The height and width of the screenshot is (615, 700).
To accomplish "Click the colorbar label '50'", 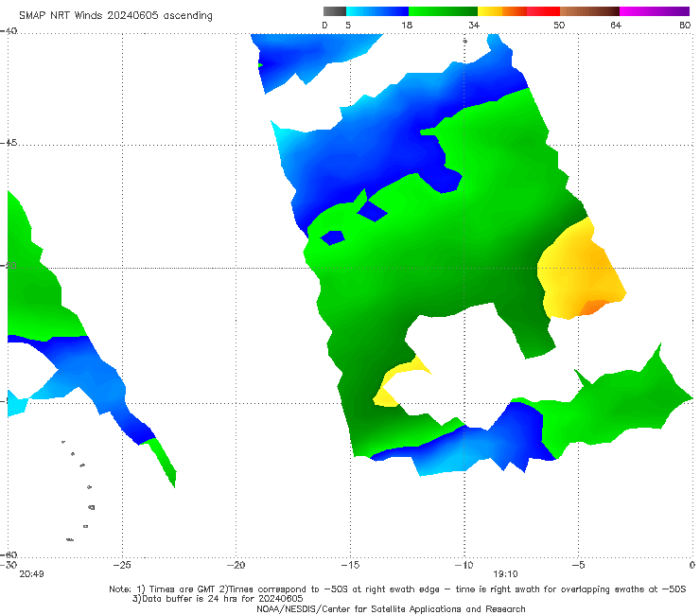I will [x=559, y=25].
